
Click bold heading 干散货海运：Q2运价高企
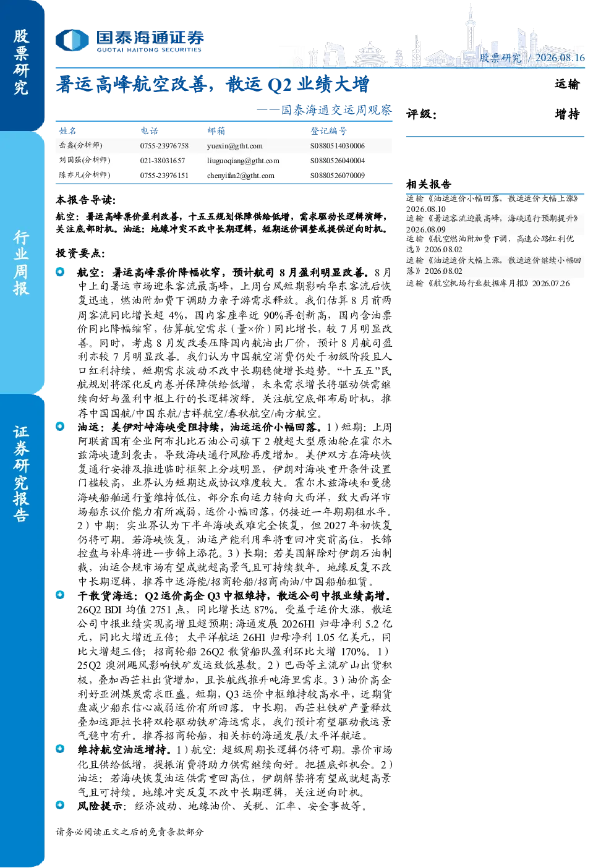pos(234,596)
